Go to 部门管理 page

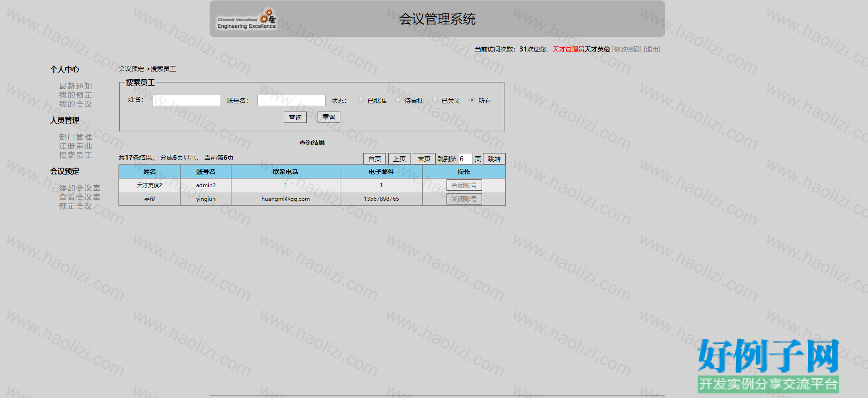[76, 137]
